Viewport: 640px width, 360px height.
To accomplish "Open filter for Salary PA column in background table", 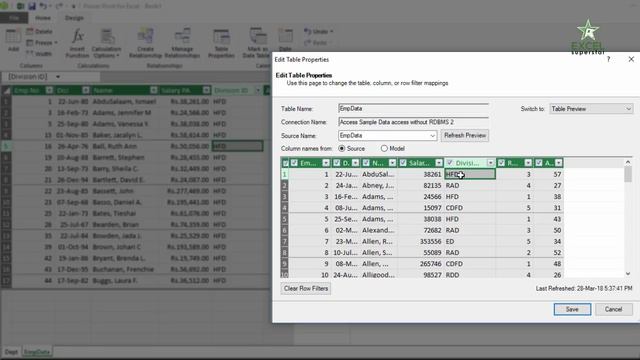I will click(x=206, y=90).
